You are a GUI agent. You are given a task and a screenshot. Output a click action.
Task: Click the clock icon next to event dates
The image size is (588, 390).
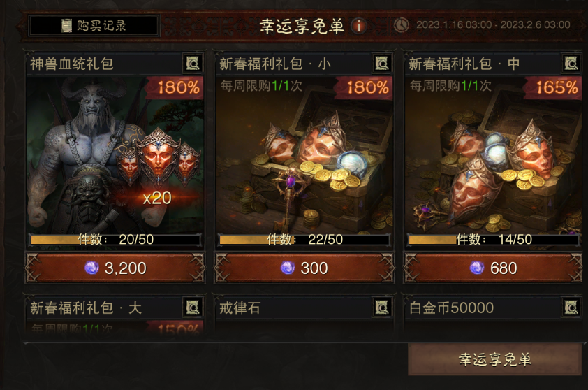point(402,25)
